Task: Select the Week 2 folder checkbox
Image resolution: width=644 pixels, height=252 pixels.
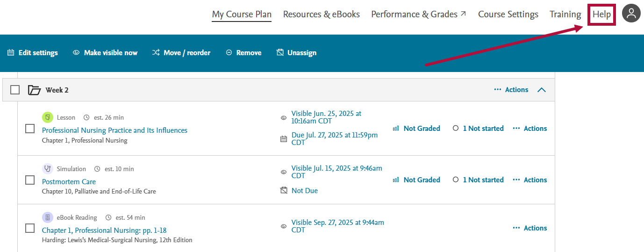Action: tap(15, 90)
